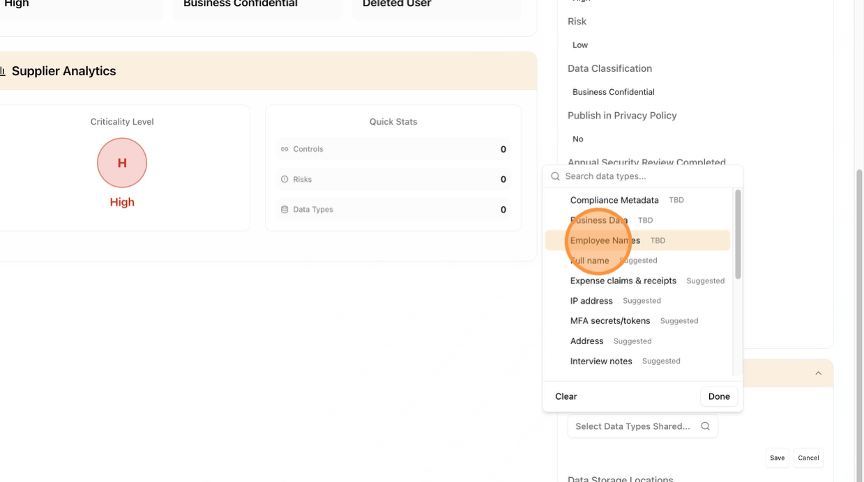The image size is (864, 482).
Task: Click search icon in Select Data Types Shared
Action: tap(705, 426)
